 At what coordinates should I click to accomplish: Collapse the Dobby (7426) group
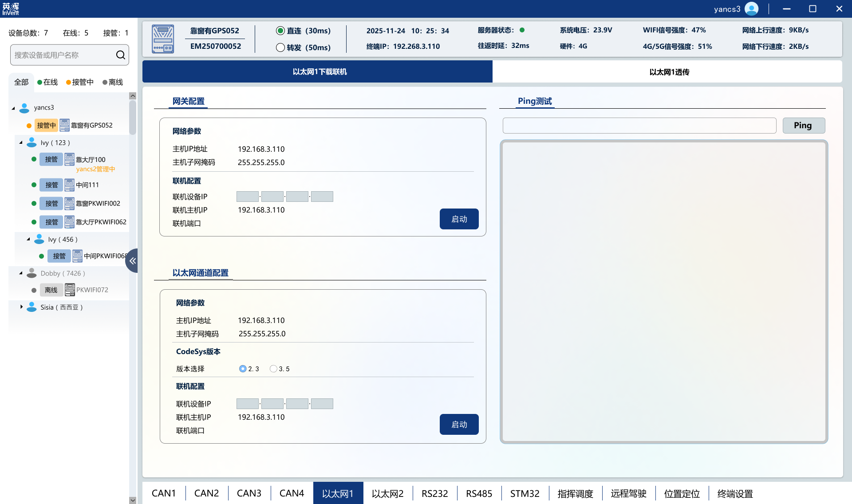pyautogui.click(x=21, y=273)
